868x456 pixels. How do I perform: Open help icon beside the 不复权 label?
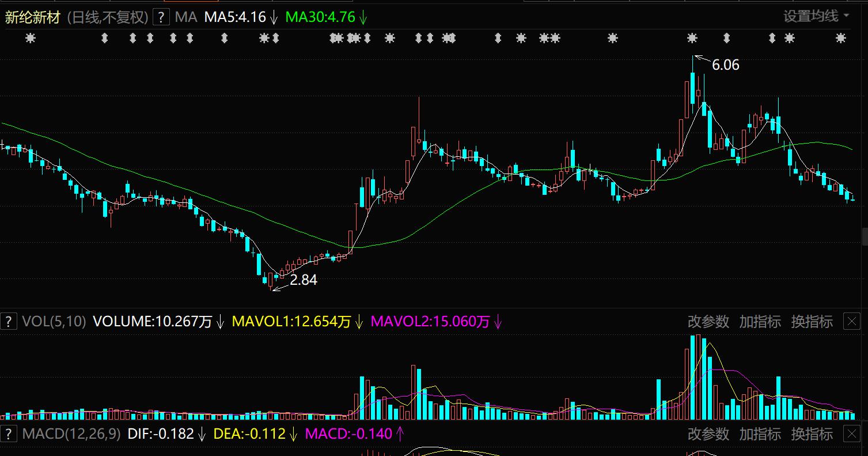(x=161, y=17)
